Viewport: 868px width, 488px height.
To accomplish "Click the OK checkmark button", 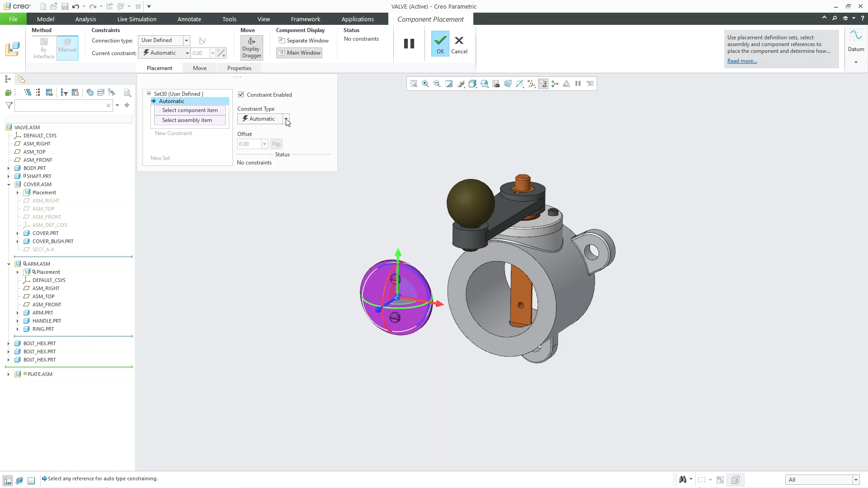I will [440, 43].
